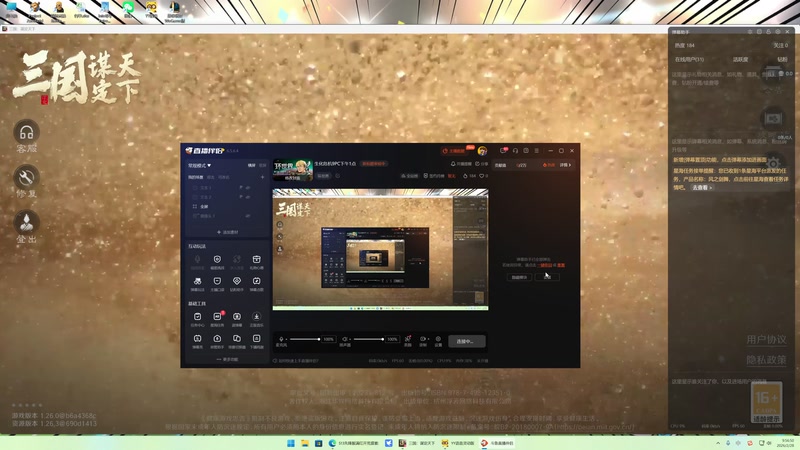Open the last icon in second 互动玩法 row
800x450 pixels.
(257, 281)
